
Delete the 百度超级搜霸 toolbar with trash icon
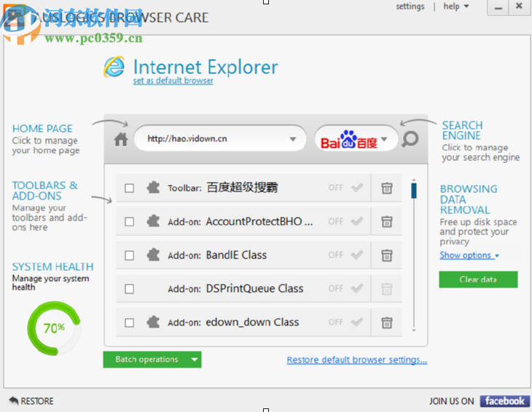(x=387, y=188)
